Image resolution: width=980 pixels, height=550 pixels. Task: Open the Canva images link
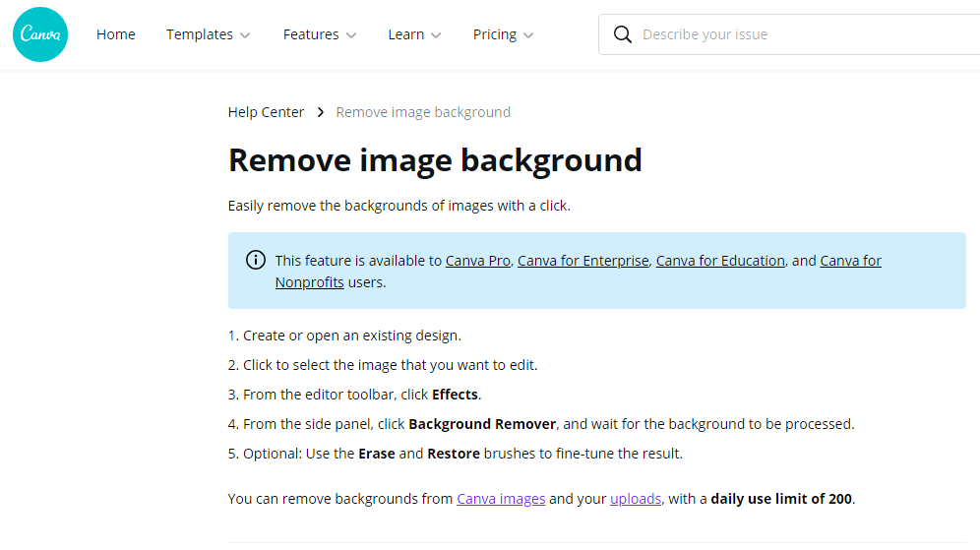pos(501,499)
